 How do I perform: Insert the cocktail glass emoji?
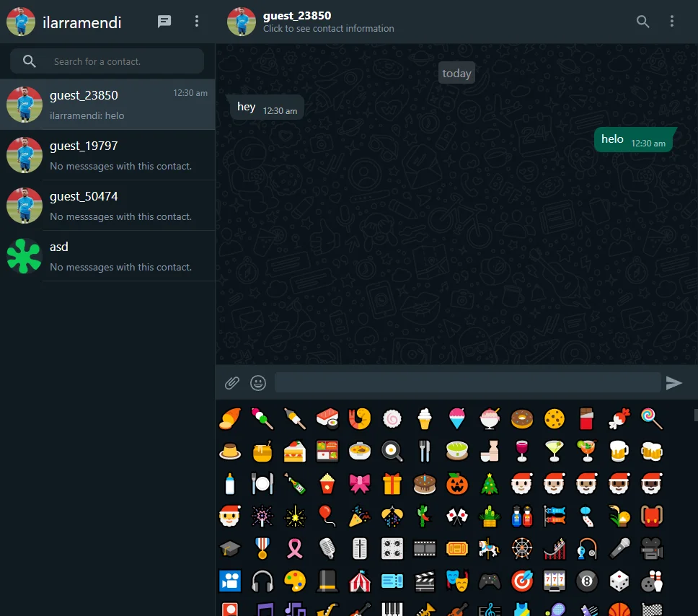pos(555,452)
